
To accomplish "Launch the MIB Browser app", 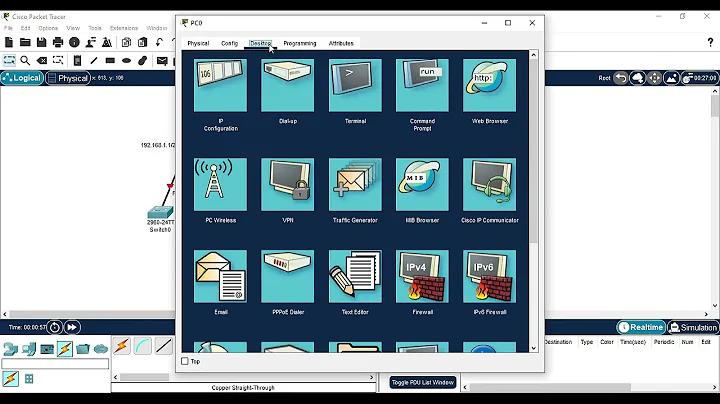I will click(x=422, y=185).
